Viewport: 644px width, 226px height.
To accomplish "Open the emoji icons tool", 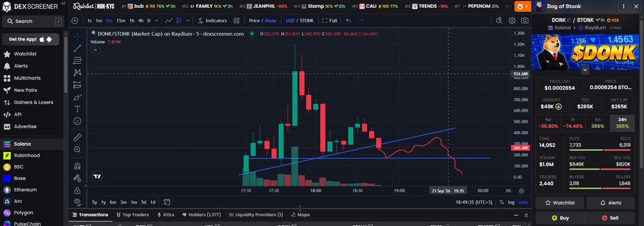I will click(x=77, y=121).
